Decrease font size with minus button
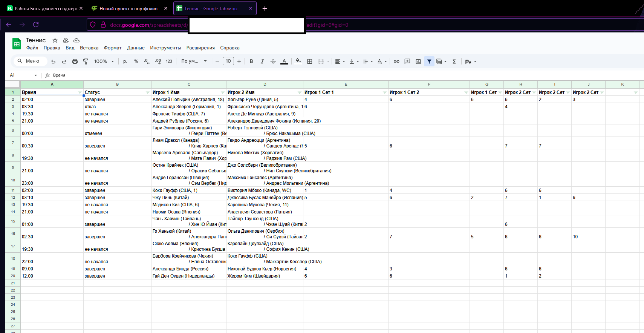The image size is (644, 333). click(217, 61)
